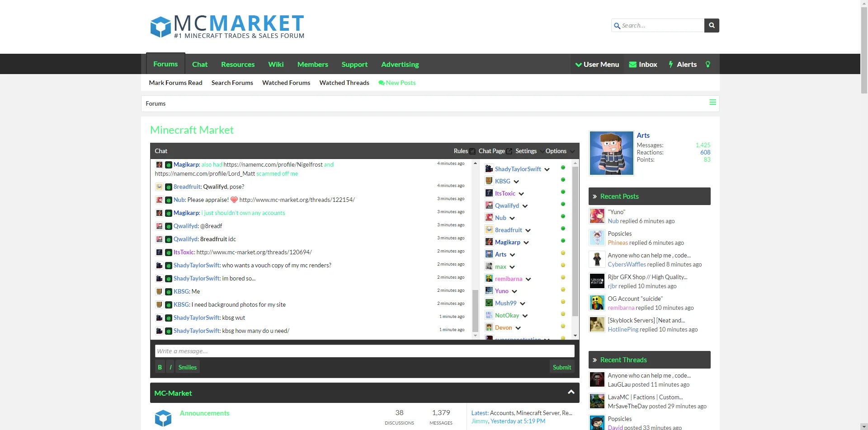Open the User Menu dropdown
The width and height of the screenshot is (868, 430).
pos(597,64)
